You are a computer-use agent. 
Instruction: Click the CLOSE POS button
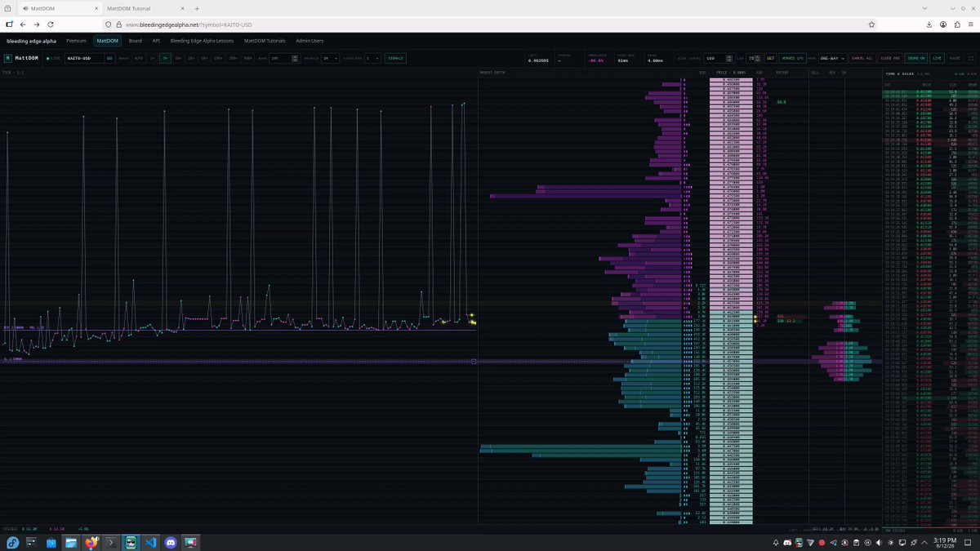(x=890, y=58)
